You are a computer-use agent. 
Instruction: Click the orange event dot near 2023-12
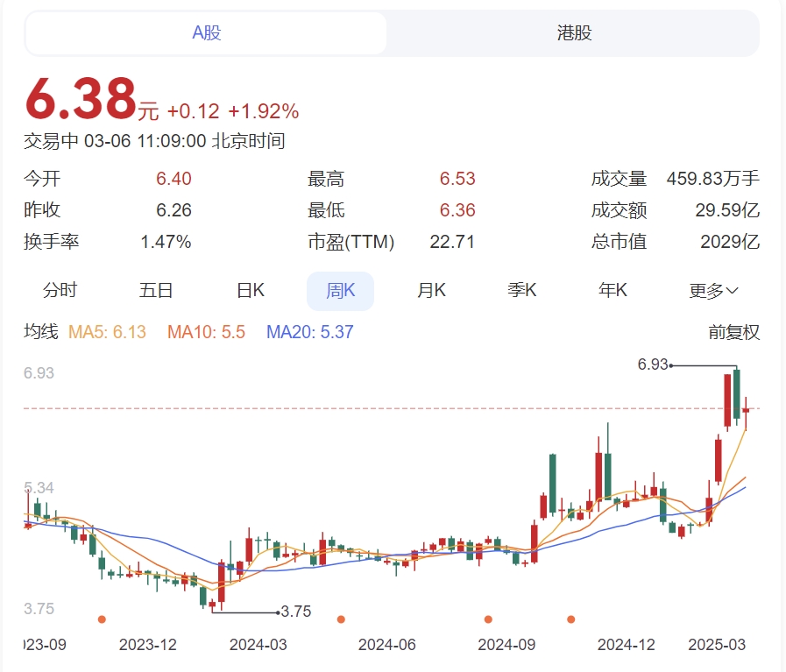[x=102, y=619]
